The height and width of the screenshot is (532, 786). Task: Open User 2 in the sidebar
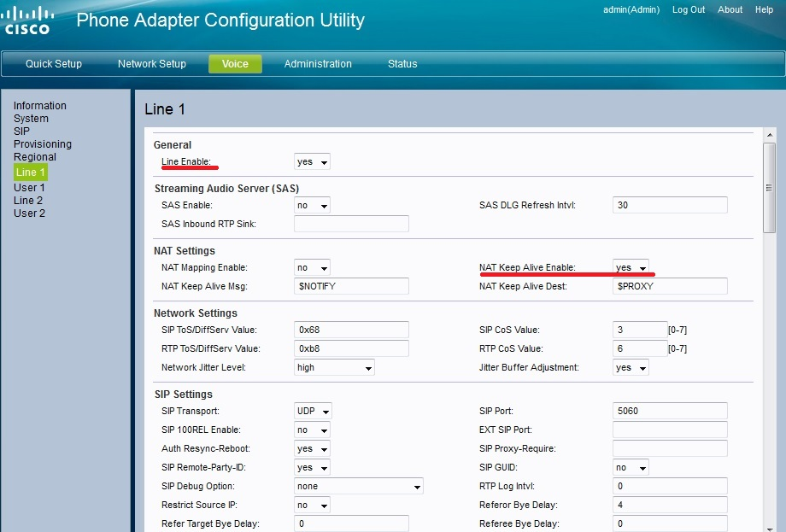(x=29, y=213)
